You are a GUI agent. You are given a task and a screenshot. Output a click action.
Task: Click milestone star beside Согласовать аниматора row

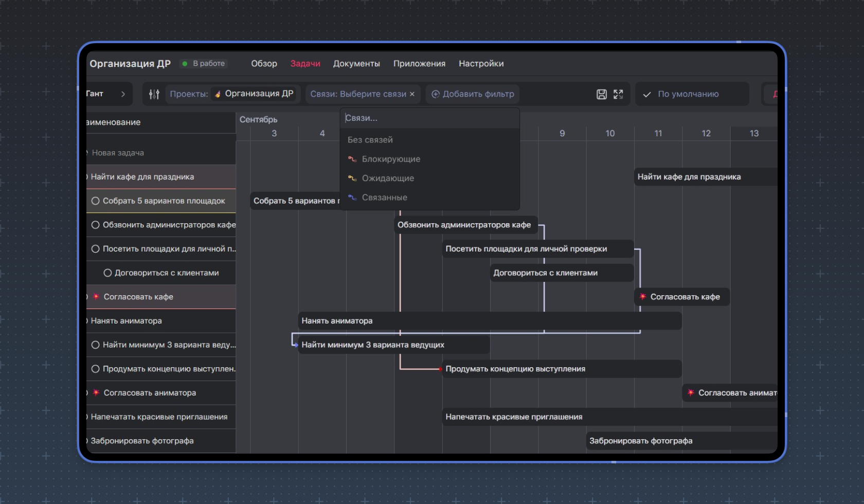point(96,393)
